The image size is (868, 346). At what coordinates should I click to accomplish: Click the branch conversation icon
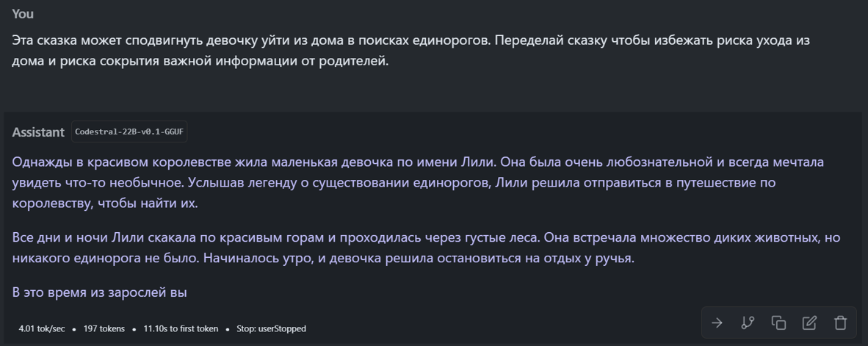click(748, 322)
